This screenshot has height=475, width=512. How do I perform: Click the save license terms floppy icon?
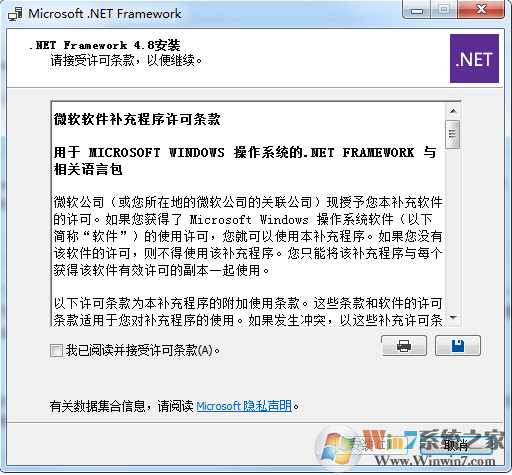(x=458, y=346)
